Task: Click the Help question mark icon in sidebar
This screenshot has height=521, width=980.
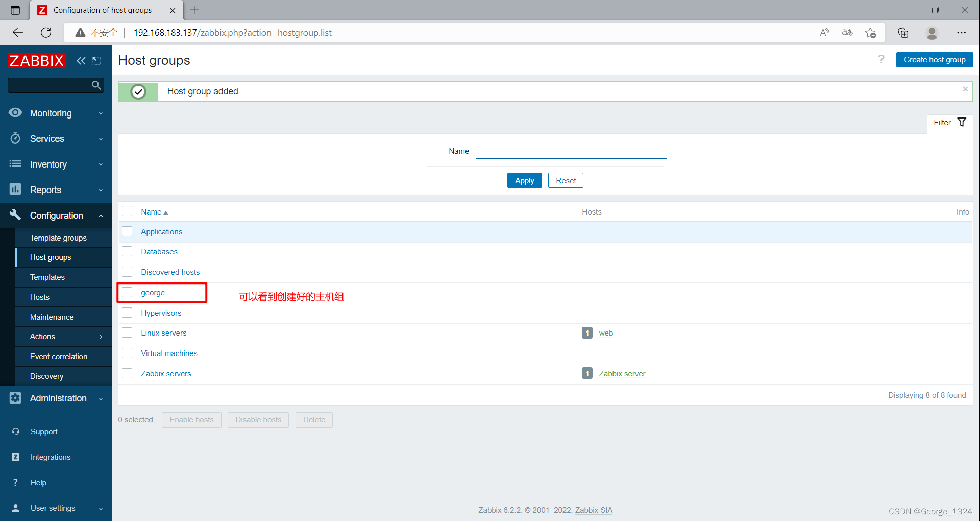Action: click(x=15, y=483)
